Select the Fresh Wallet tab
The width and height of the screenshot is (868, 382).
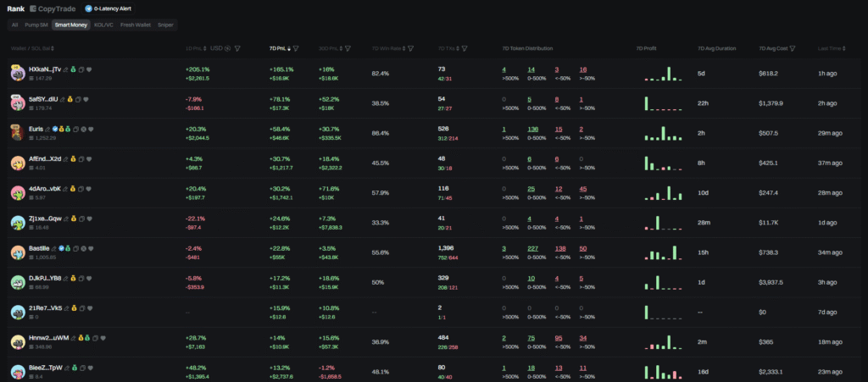coord(136,25)
